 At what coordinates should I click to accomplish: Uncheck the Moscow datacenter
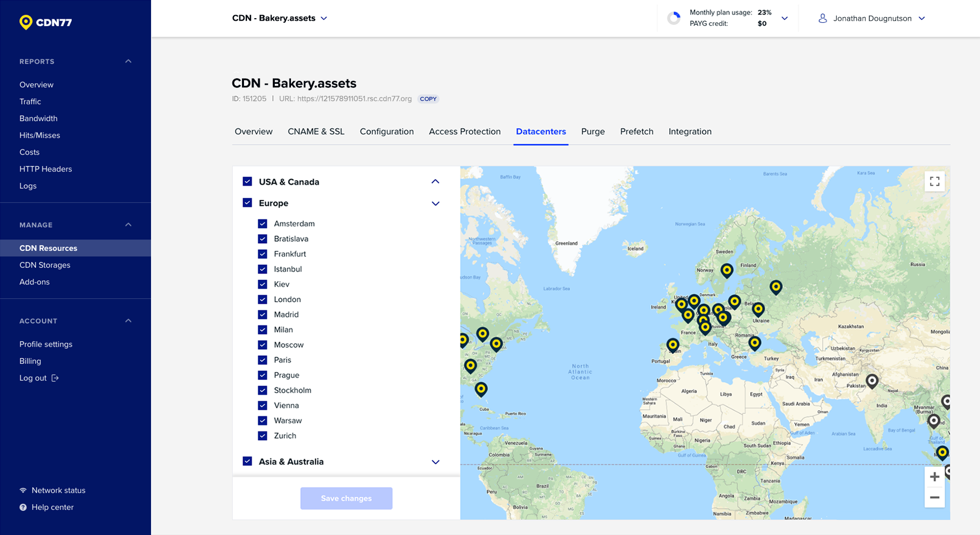(263, 345)
